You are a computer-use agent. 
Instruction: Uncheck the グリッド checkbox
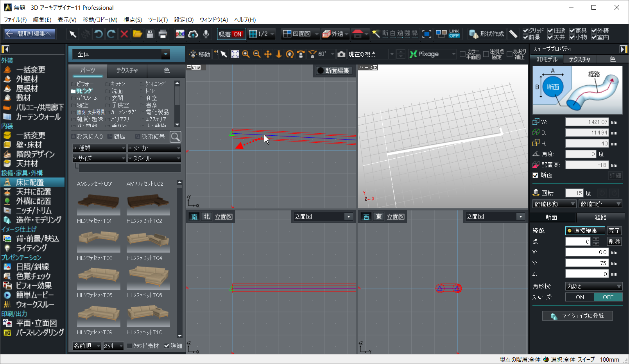525,30
